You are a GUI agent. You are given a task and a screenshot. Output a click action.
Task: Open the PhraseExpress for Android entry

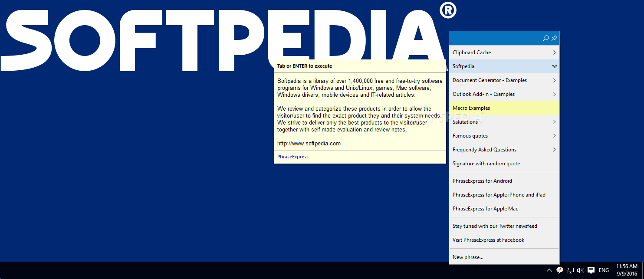tap(504, 181)
